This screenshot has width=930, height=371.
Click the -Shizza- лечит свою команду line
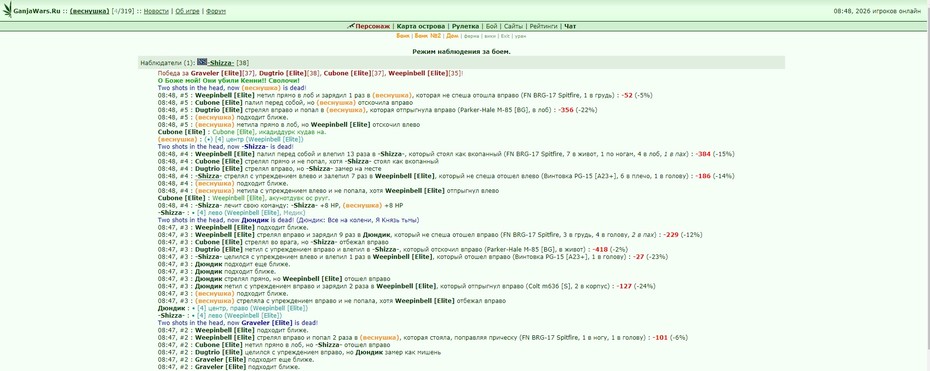click(280, 205)
